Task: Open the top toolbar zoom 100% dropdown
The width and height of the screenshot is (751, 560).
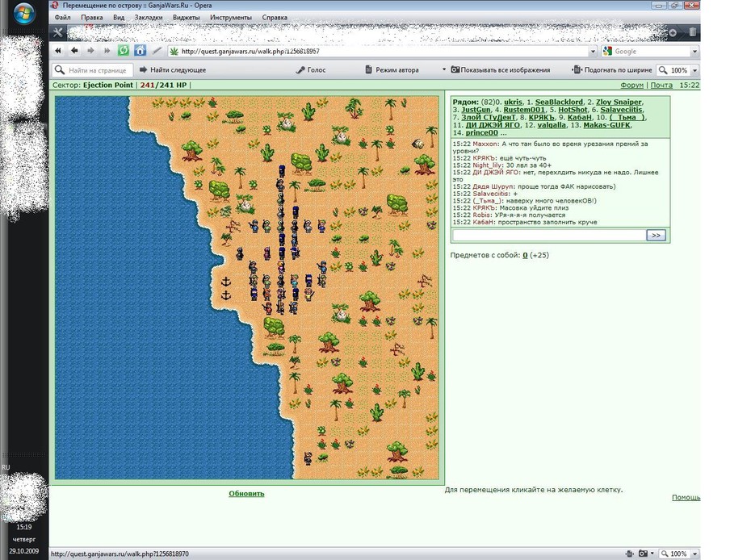Action: 695,70
